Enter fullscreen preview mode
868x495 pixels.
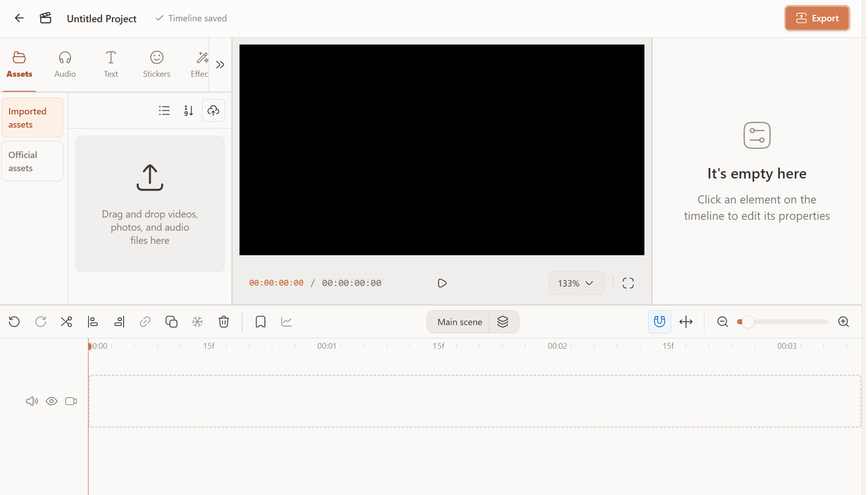tap(628, 283)
